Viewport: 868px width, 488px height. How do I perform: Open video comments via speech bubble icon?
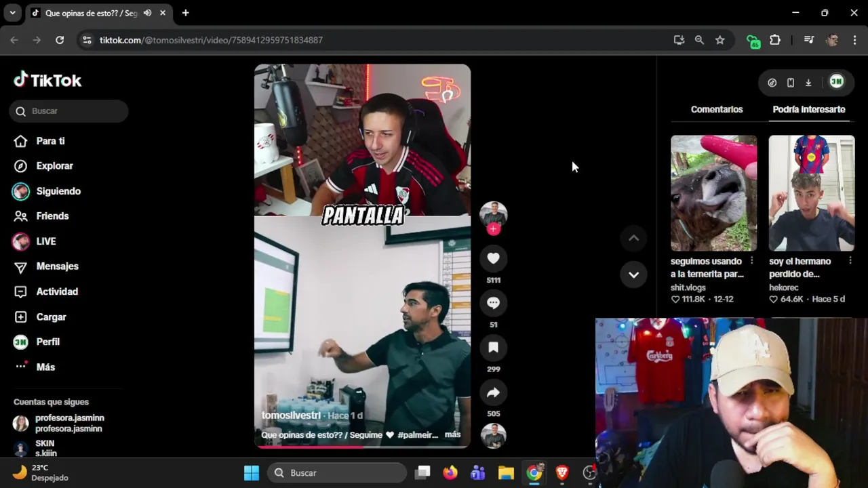click(493, 303)
